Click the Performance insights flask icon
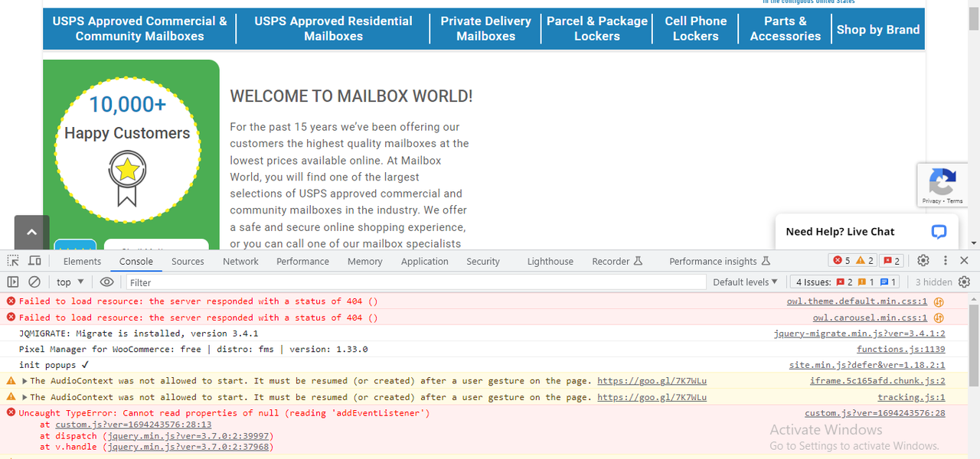 766,262
